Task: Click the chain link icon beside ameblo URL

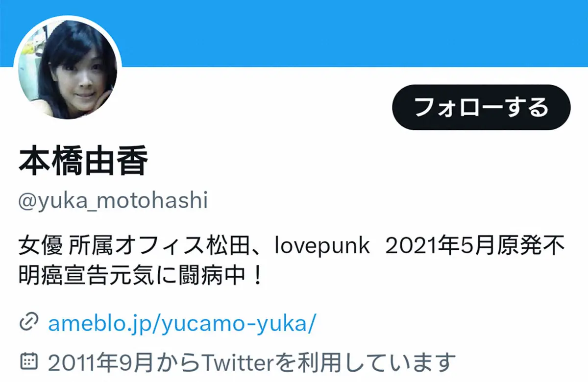Action: pyautogui.click(x=28, y=323)
